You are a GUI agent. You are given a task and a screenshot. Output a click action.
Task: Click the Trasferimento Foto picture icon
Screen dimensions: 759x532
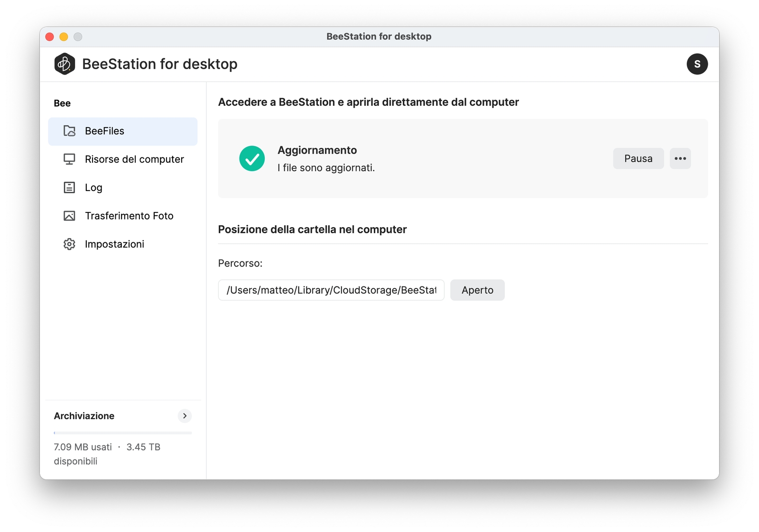(x=69, y=216)
